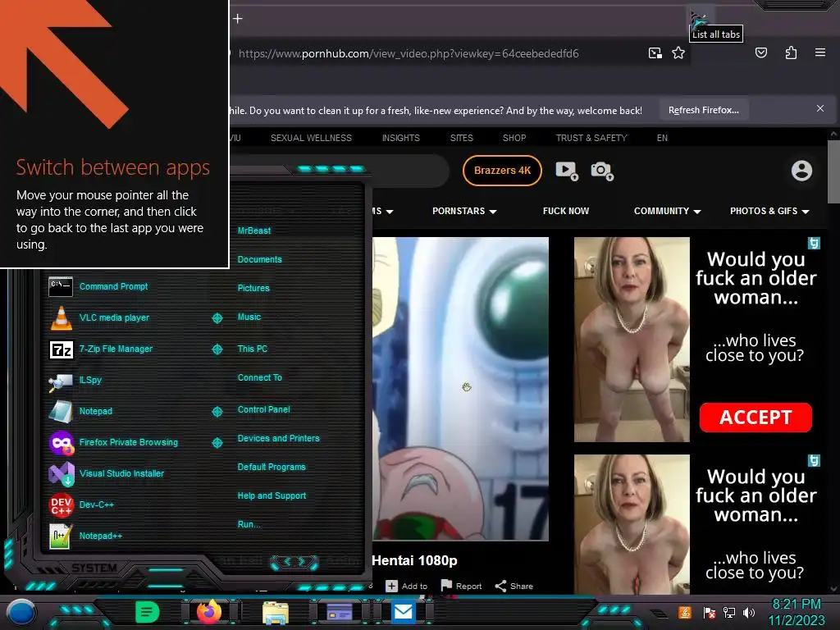Expand the Notepad jump list arrow
Image resolution: width=840 pixels, height=630 pixels.
(x=217, y=412)
